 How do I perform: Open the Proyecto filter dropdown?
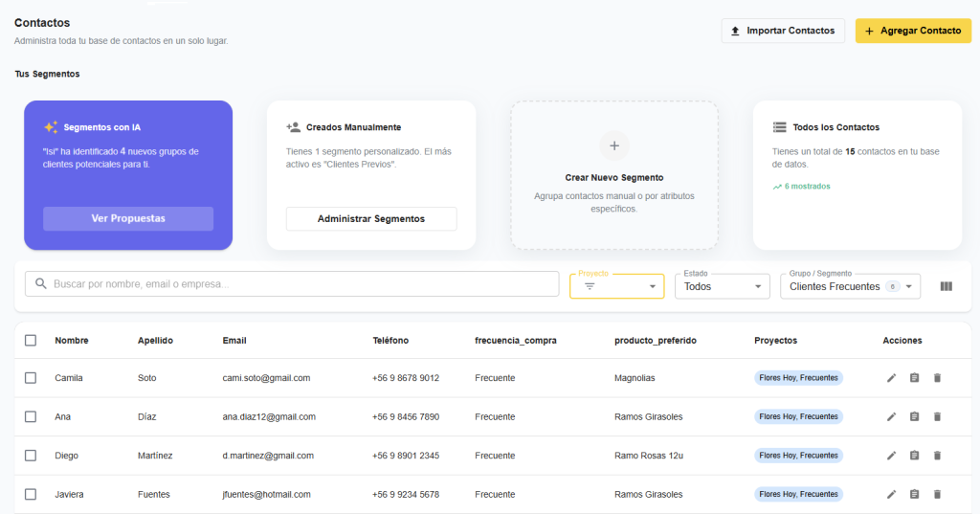616,286
